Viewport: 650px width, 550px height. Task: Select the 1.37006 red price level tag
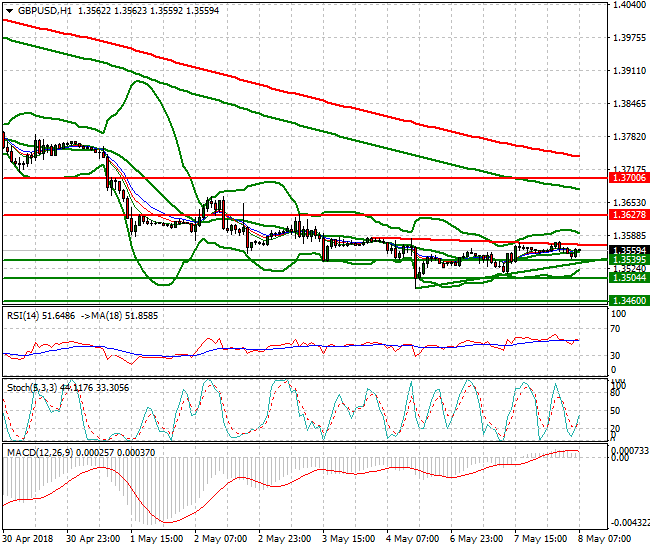[x=627, y=177]
